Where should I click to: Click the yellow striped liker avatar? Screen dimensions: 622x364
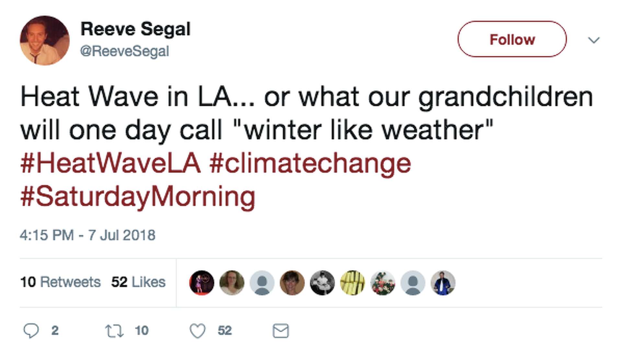[352, 283]
